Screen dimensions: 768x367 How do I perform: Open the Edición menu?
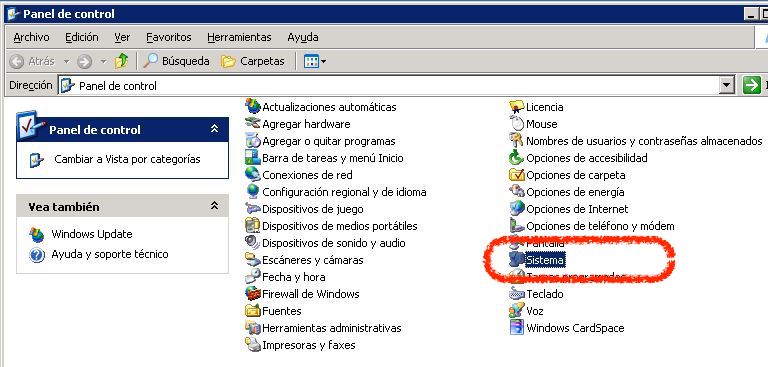pyautogui.click(x=82, y=37)
